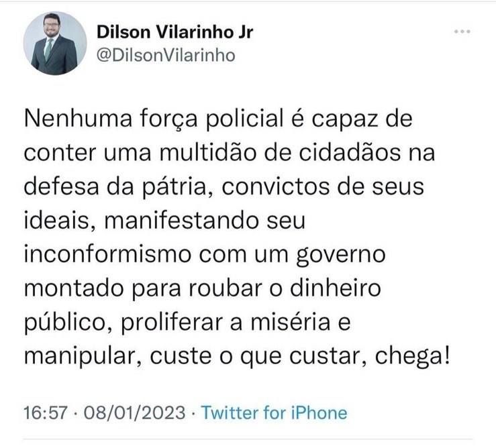This screenshot has width=496, height=448.
Task: Click the 08/01/2023 tweet date
Action: click(x=129, y=412)
